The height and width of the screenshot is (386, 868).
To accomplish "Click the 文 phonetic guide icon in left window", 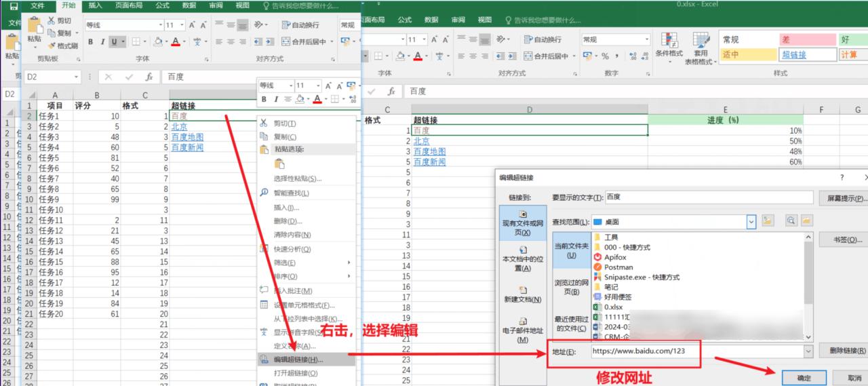I will pyautogui.click(x=197, y=42).
